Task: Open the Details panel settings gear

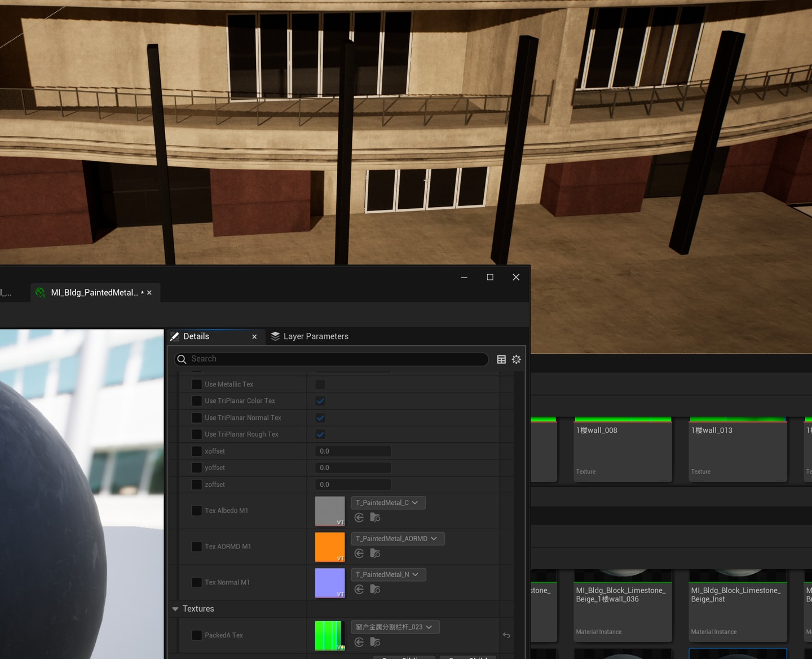Action: point(516,359)
